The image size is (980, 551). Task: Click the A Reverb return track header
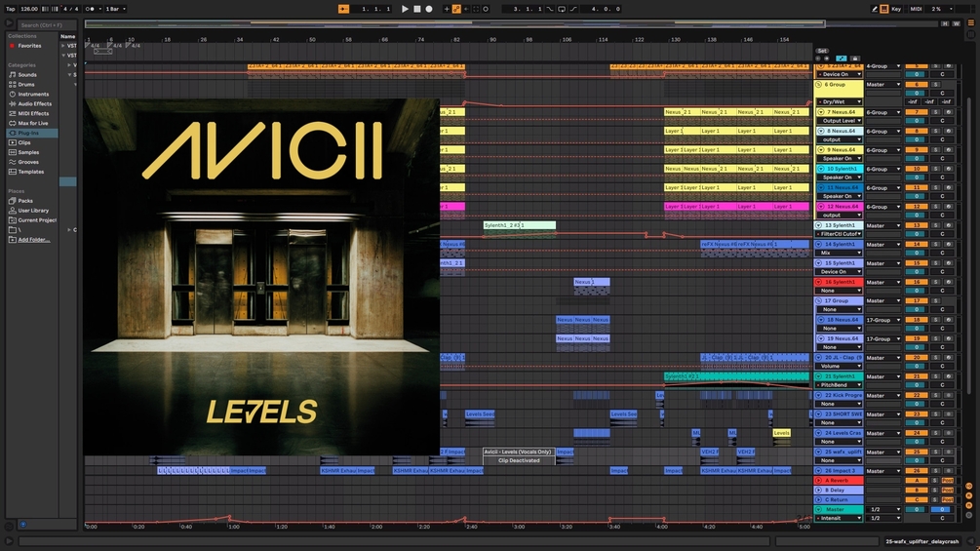click(x=840, y=481)
